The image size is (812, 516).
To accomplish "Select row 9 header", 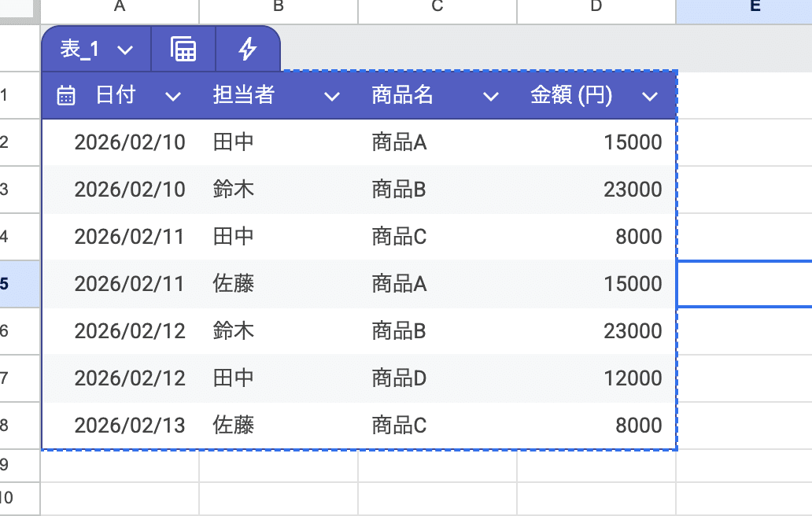I will tap(20, 466).
